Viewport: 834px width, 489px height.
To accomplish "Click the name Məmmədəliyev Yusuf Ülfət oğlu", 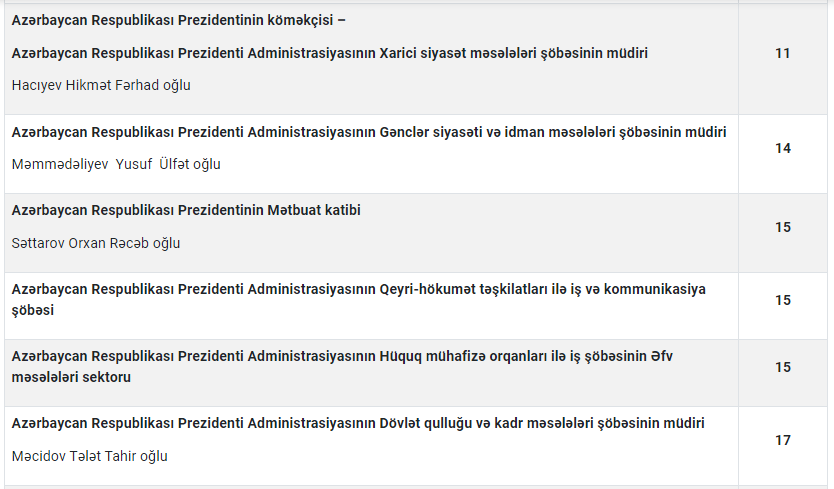I will [116, 164].
